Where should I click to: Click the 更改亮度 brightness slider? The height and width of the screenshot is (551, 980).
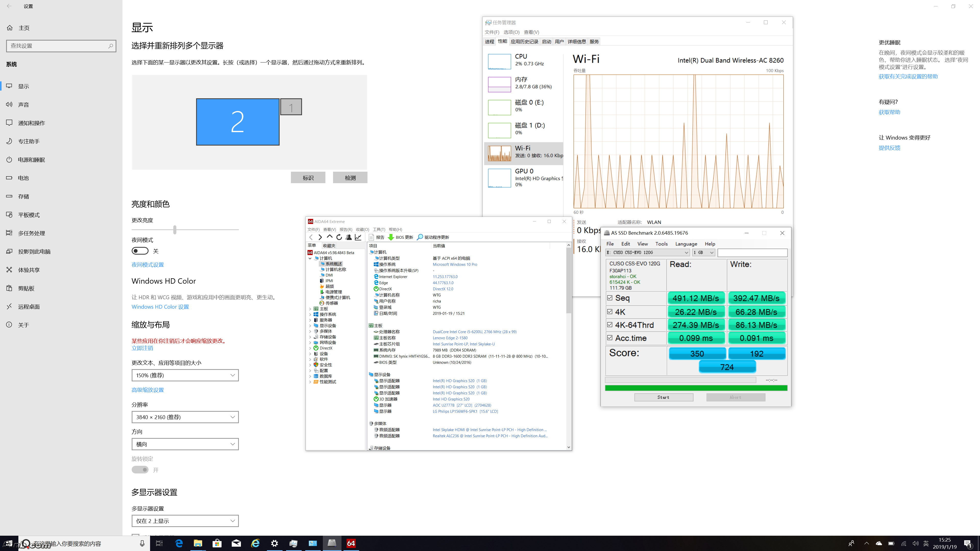[x=175, y=230]
